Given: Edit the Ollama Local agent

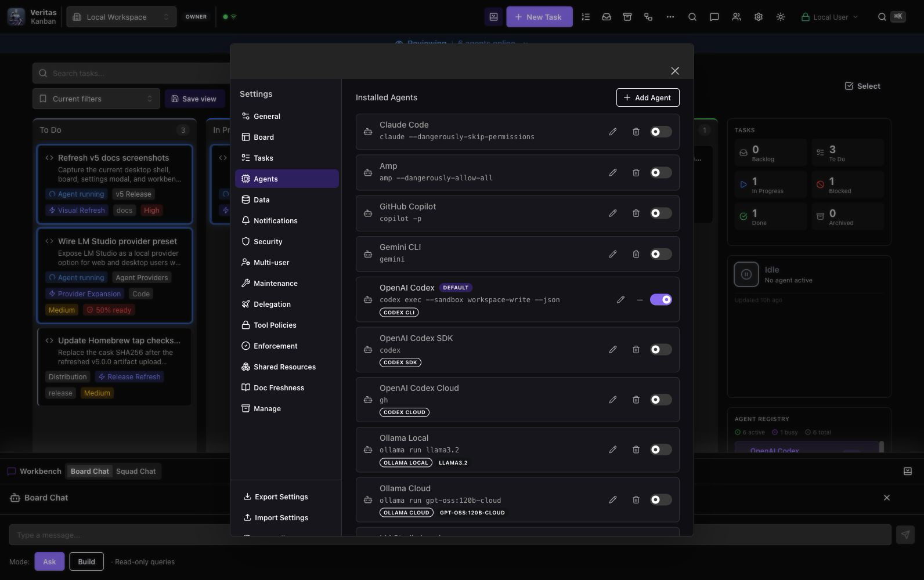Looking at the screenshot, I should click(x=612, y=449).
